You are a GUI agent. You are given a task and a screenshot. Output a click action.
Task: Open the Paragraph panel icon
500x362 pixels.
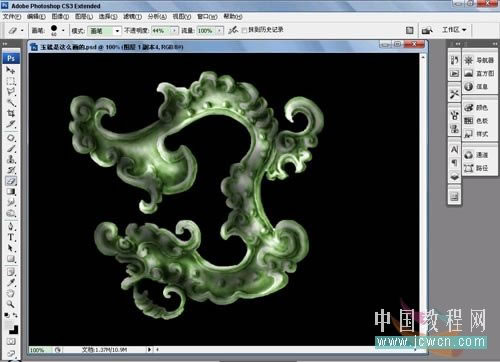(454, 163)
